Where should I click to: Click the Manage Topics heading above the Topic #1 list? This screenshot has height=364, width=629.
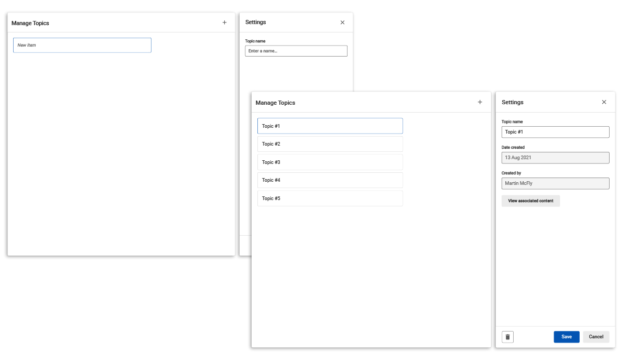tap(275, 103)
